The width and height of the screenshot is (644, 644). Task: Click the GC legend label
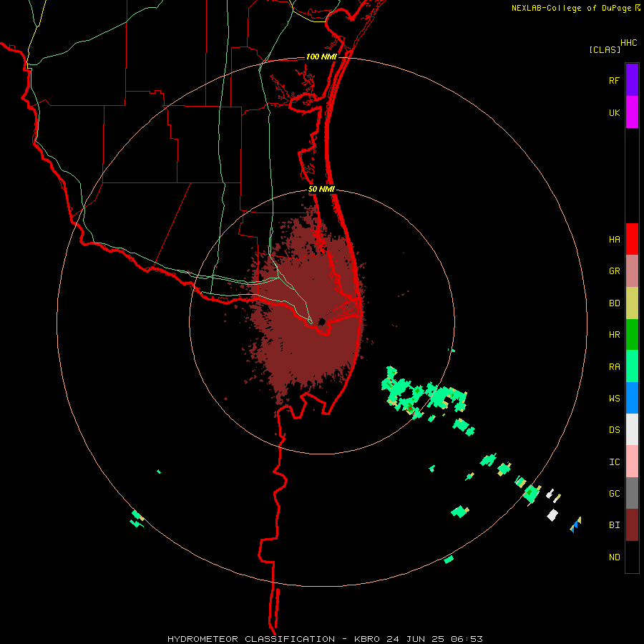tap(614, 494)
